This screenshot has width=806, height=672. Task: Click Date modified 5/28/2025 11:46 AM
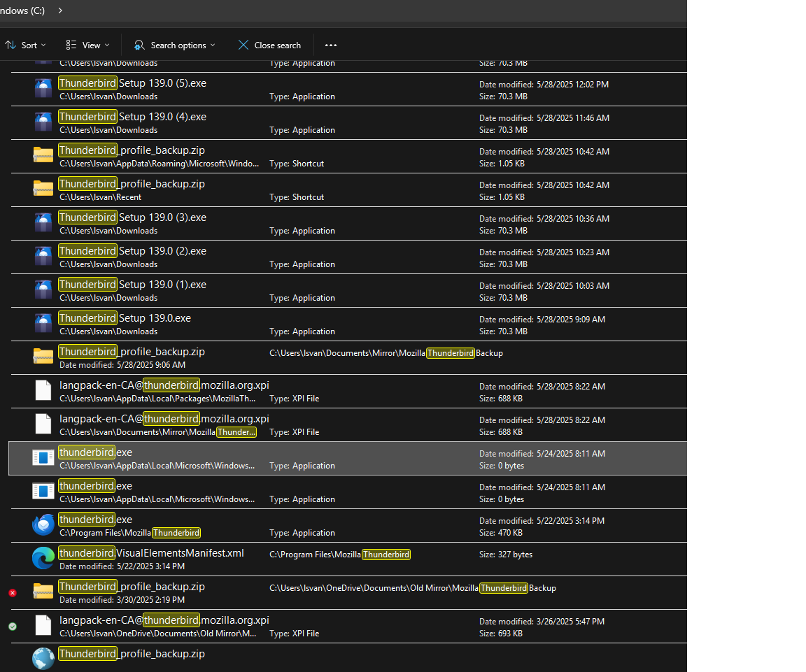click(544, 117)
